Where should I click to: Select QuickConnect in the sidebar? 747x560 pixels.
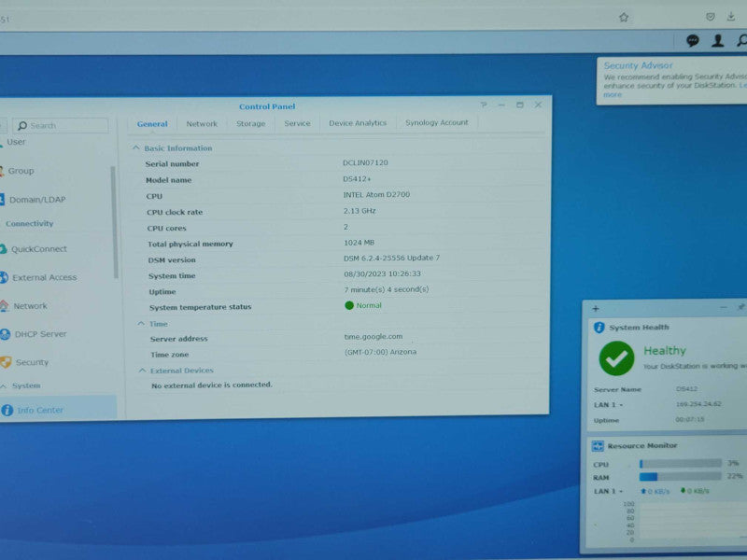(39, 249)
